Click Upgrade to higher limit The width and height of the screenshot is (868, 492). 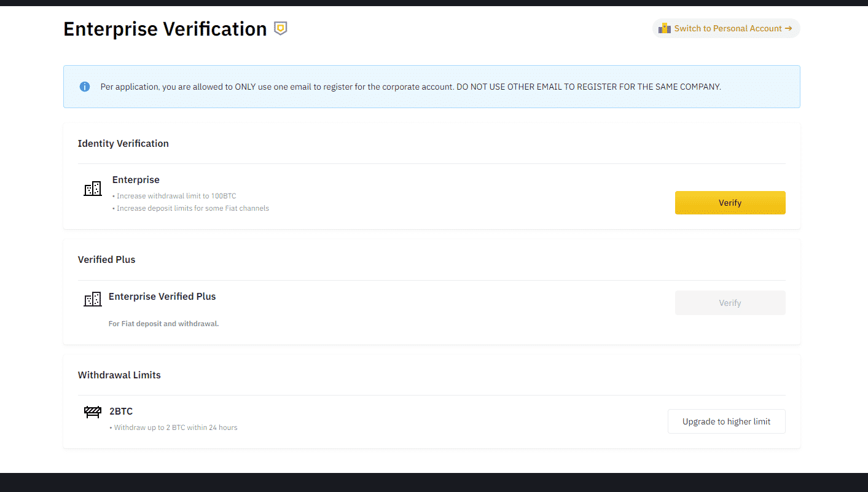[726, 421]
